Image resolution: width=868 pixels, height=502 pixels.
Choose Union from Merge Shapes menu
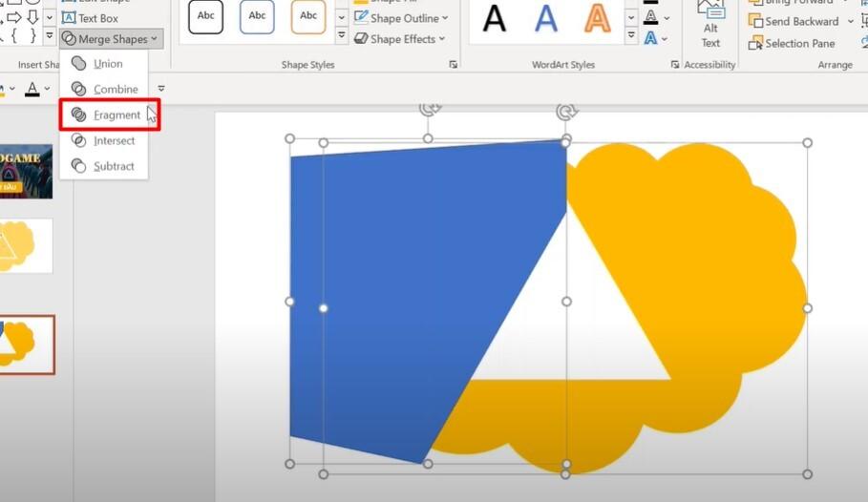(x=104, y=64)
